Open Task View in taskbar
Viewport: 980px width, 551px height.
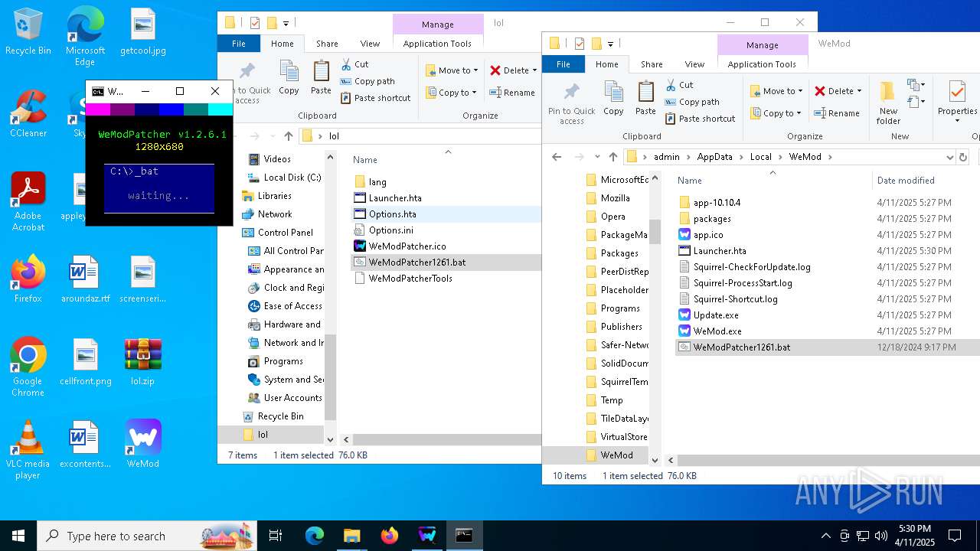[x=276, y=536]
